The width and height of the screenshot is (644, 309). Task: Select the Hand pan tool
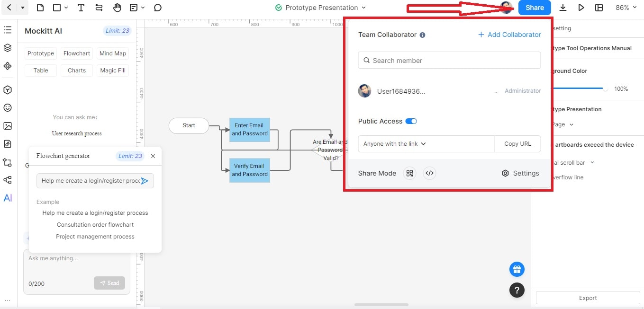[x=117, y=8]
